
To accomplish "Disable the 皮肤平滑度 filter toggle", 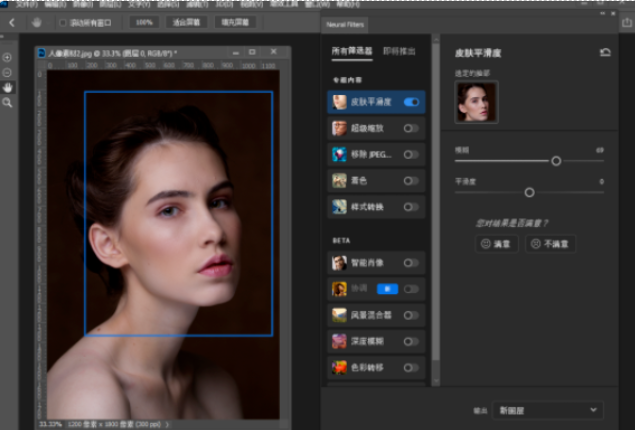I will pyautogui.click(x=411, y=102).
